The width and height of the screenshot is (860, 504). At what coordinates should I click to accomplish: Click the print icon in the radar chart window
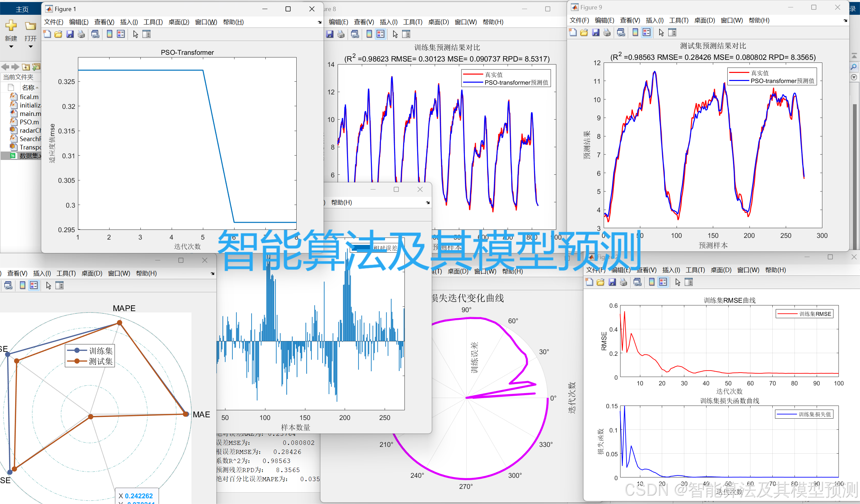[8, 285]
